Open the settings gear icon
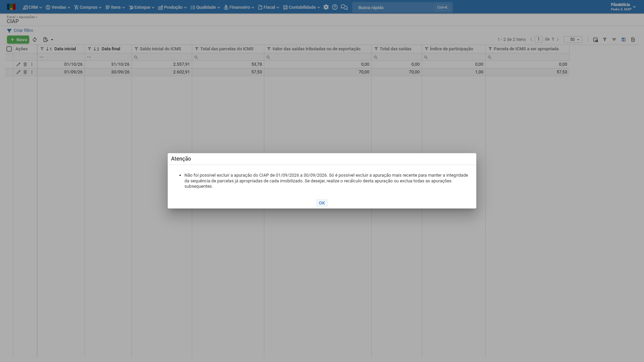 [326, 7]
